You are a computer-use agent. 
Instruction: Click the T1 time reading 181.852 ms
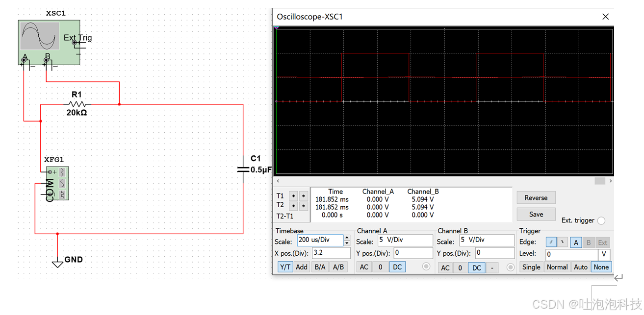pyautogui.click(x=332, y=199)
